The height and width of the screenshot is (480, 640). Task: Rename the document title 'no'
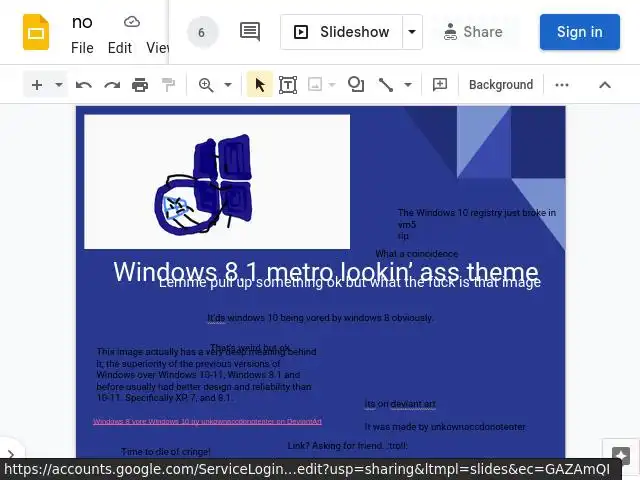coord(82,22)
